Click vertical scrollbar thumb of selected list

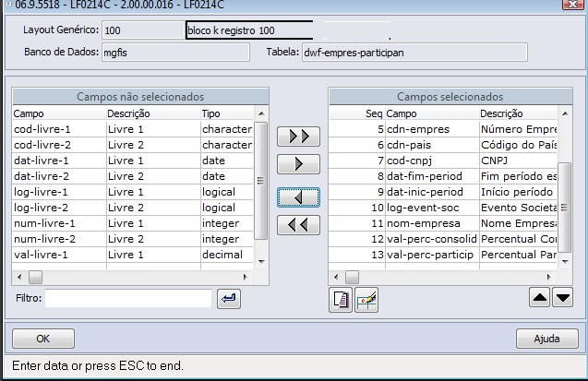pos(564,208)
